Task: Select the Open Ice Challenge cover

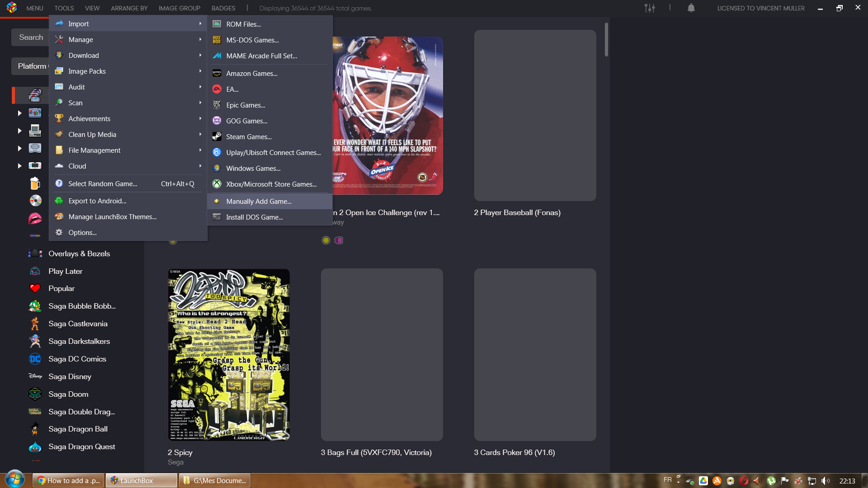Action: coord(388,116)
